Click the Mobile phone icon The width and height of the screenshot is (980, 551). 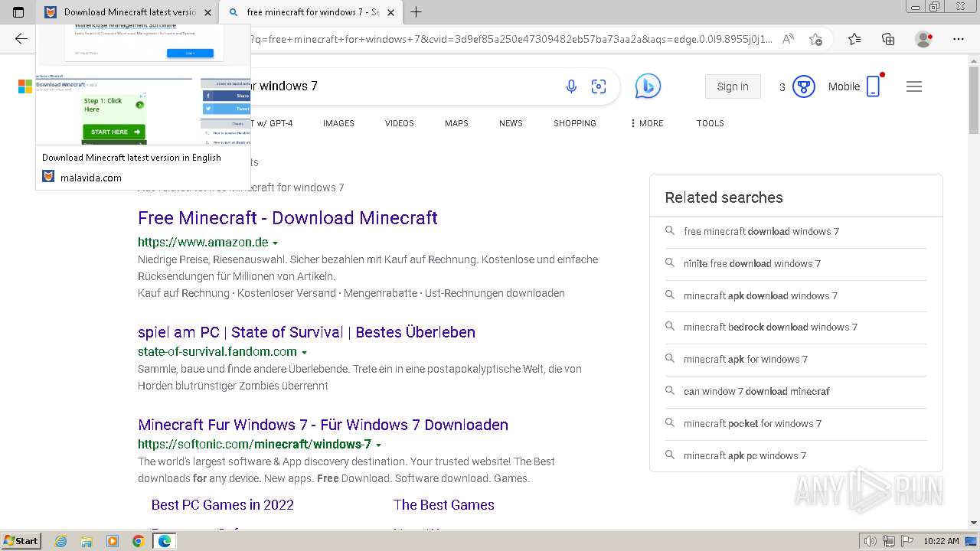(x=874, y=86)
